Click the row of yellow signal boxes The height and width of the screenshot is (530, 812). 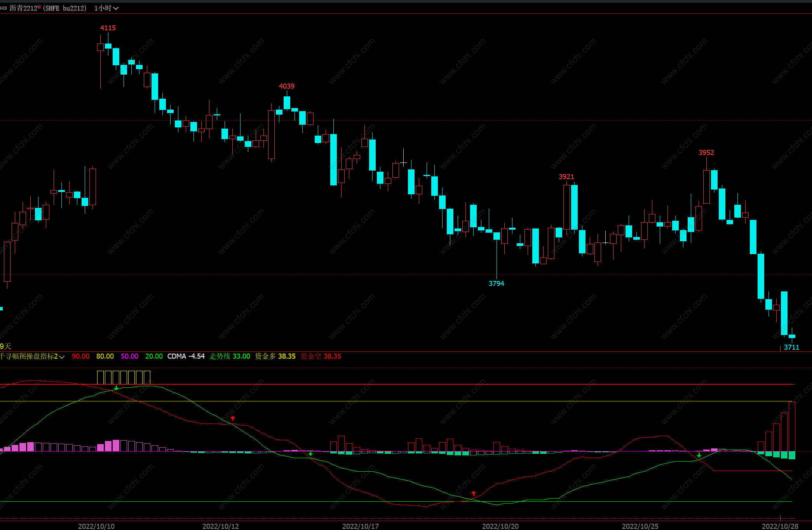pyautogui.click(x=124, y=377)
